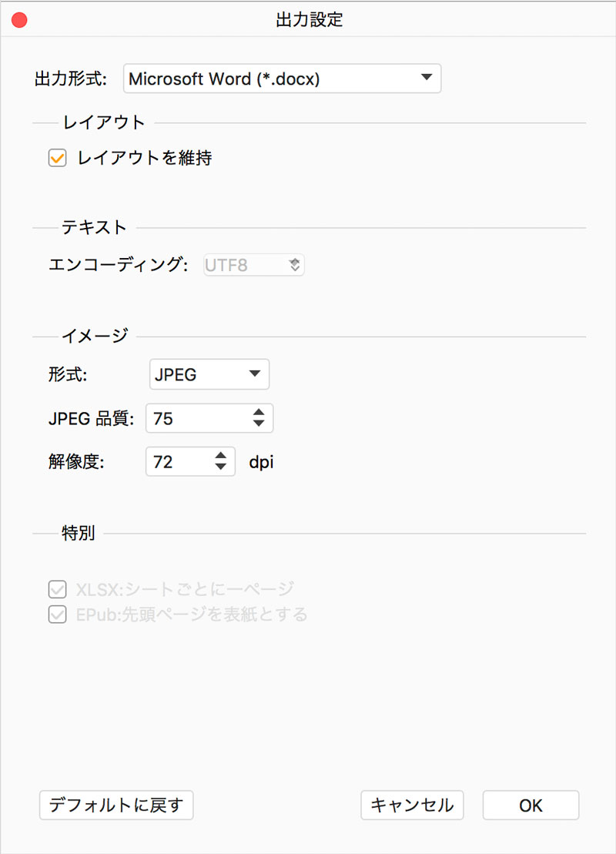Viewport: 616px width, 854px height.
Task: Click the JPEG format dropdown arrow icon
Action: click(x=256, y=374)
